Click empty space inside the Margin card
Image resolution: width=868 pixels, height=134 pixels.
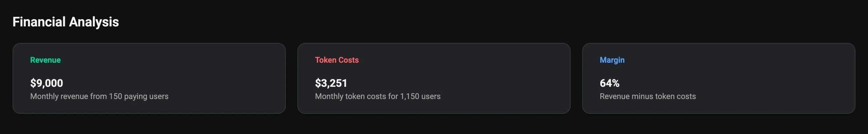[x=775, y=74]
